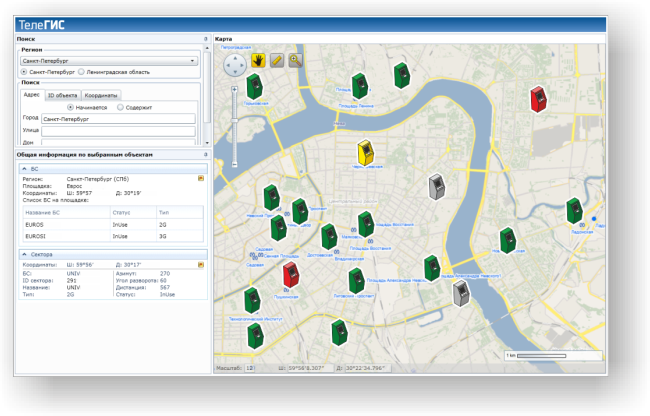Image resolution: width=650 pixels, height=416 pixels.
Task: Select the hand pan tool
Action: pyautogui.click(x=259, y=61)
